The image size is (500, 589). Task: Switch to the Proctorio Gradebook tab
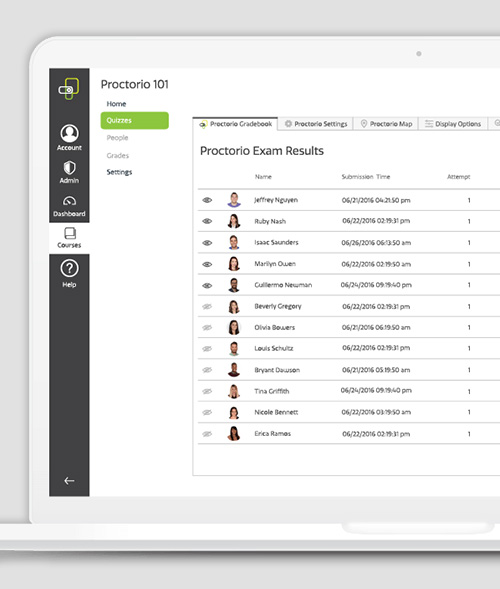coord(236,124)
